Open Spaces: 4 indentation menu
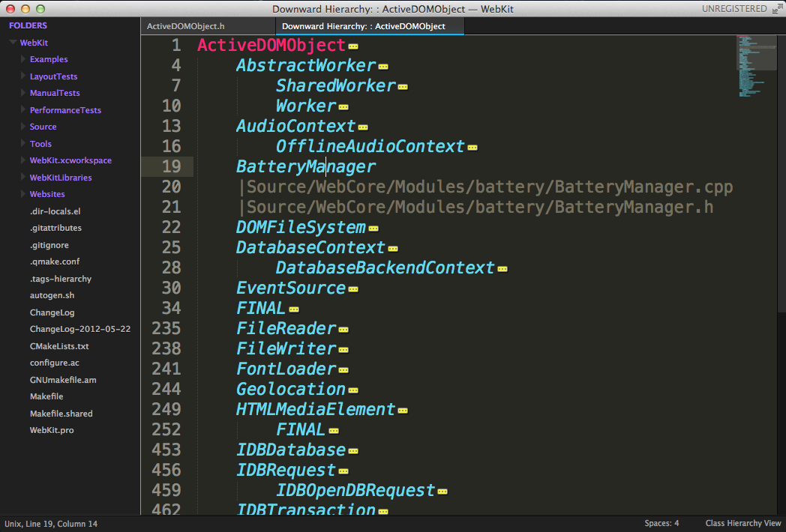786x532 pixels. pos(661,523)
